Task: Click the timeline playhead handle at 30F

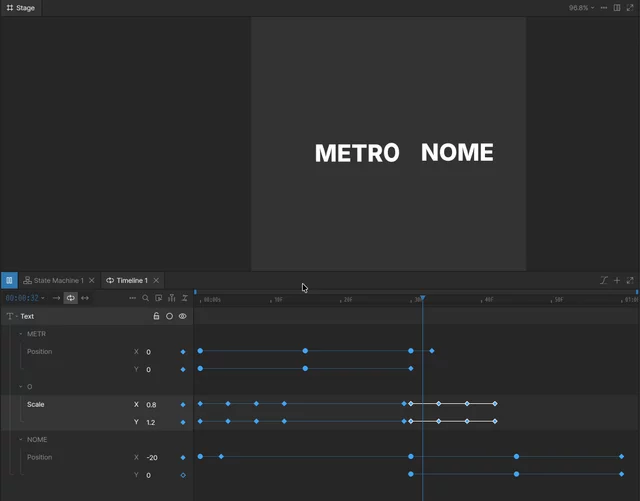Action: click(423, 298)
